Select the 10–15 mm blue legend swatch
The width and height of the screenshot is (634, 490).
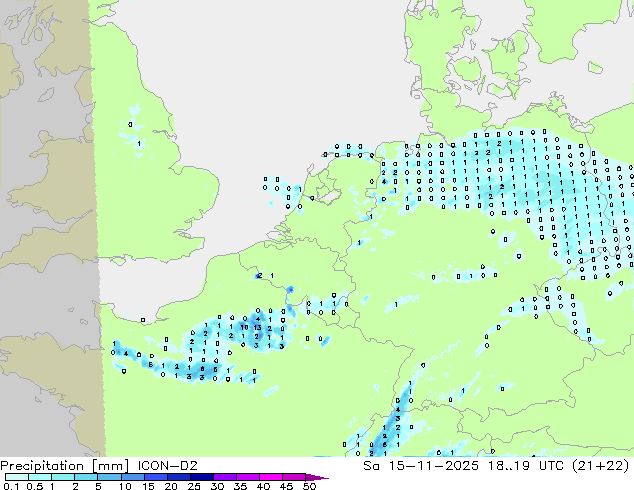click(132, 477)
